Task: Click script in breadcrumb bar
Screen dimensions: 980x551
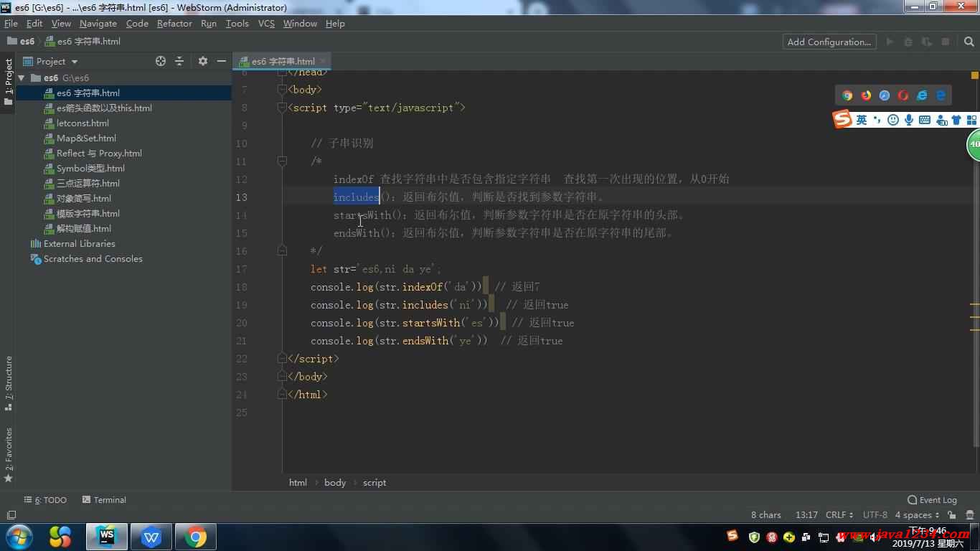Action: point(374,483)
